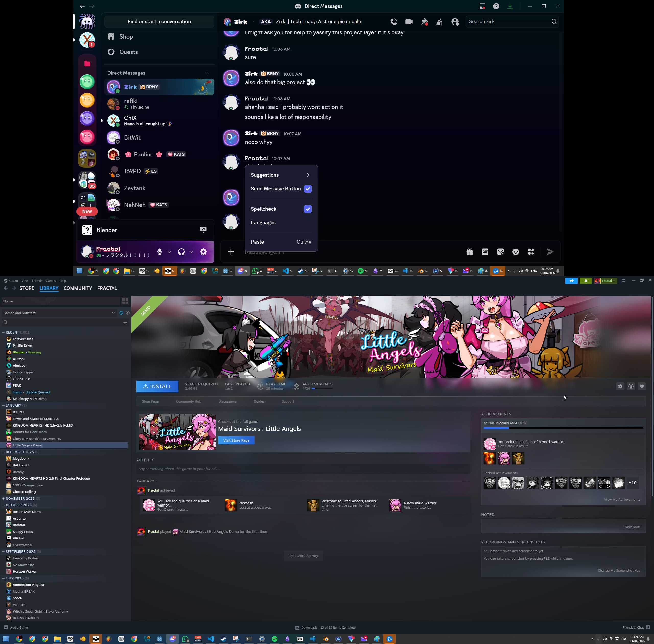Click the Search zirk input field

pyautogui.click(x=507, y=22)
